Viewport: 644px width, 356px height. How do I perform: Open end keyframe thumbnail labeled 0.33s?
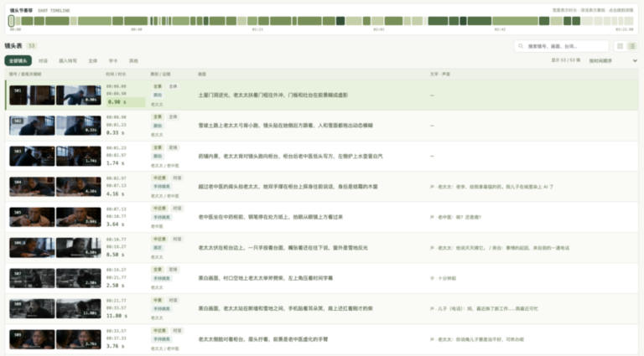point(79,126)
